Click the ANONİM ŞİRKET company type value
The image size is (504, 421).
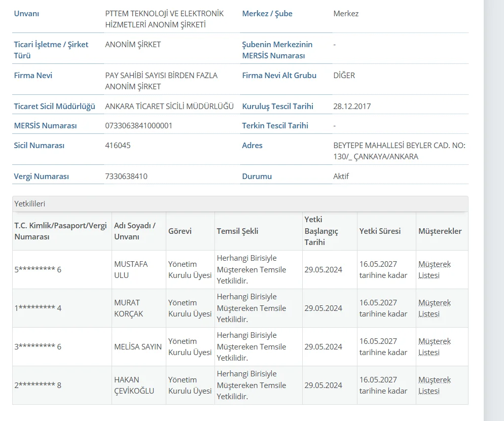click(x=133, y=45)
